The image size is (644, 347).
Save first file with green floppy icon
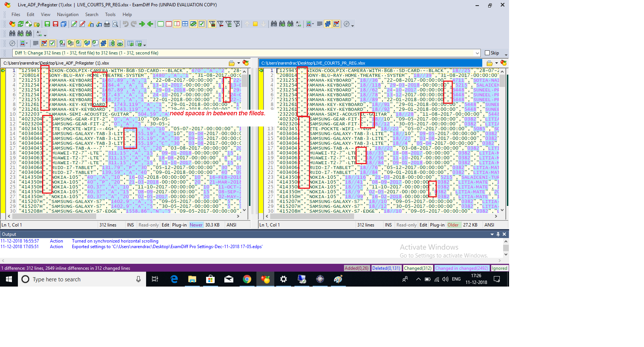tap(47, 24)
